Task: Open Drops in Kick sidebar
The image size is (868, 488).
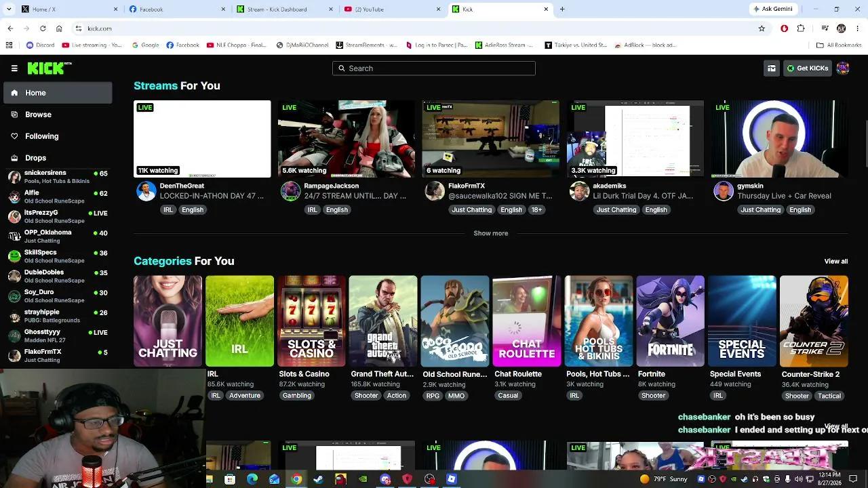Action: pos(58,158)
